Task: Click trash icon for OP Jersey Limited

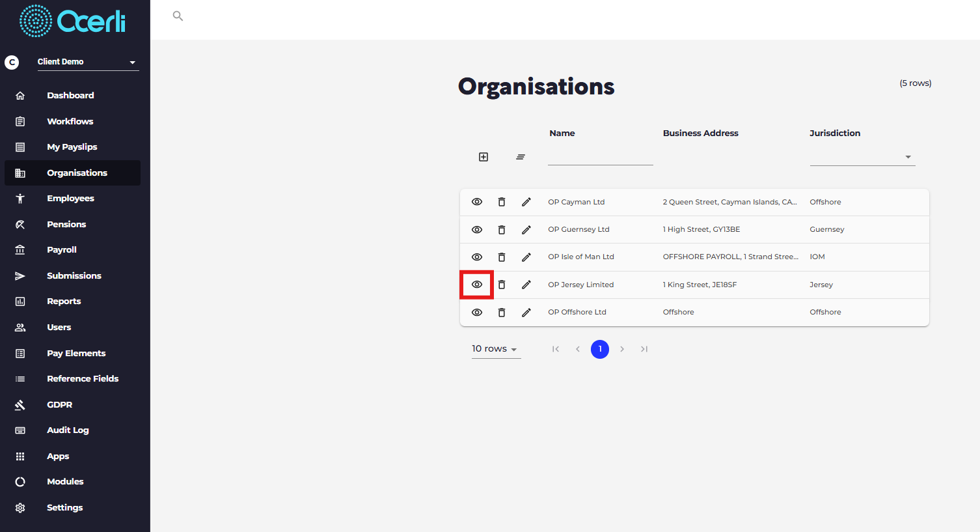Action: pyautogui.click(x=502, y=285)
